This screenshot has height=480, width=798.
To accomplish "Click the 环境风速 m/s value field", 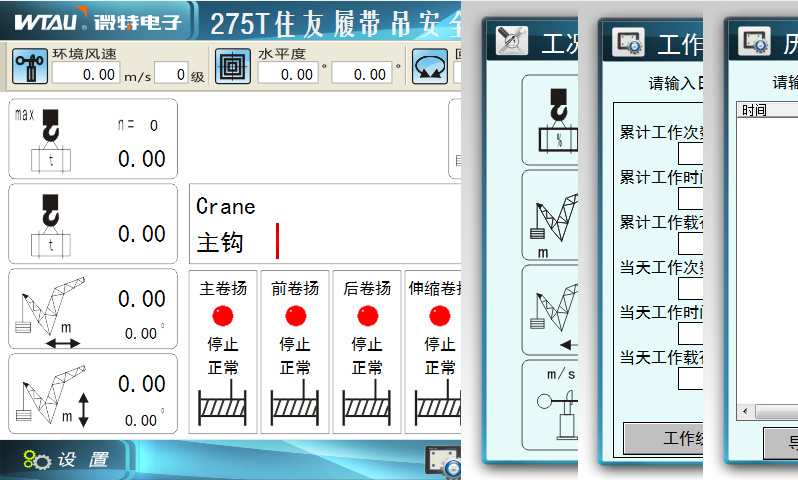I will pyautogui.click(x=86, y=74).
